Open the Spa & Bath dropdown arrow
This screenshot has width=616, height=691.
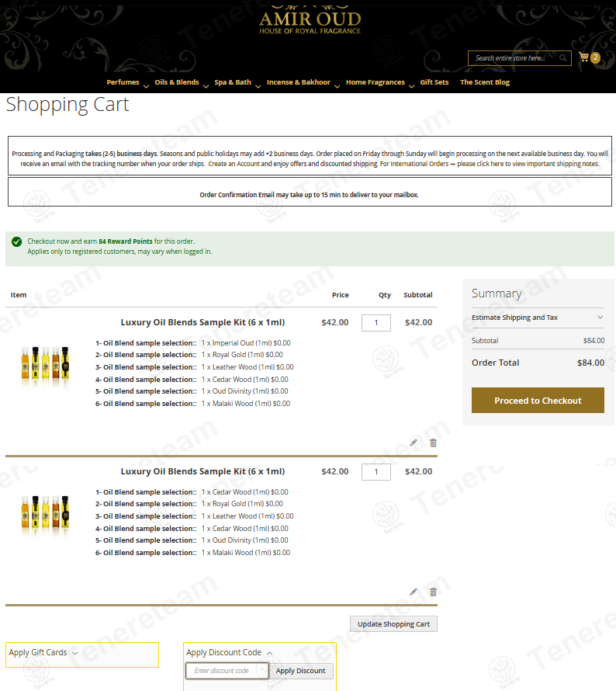coord(258,86)
